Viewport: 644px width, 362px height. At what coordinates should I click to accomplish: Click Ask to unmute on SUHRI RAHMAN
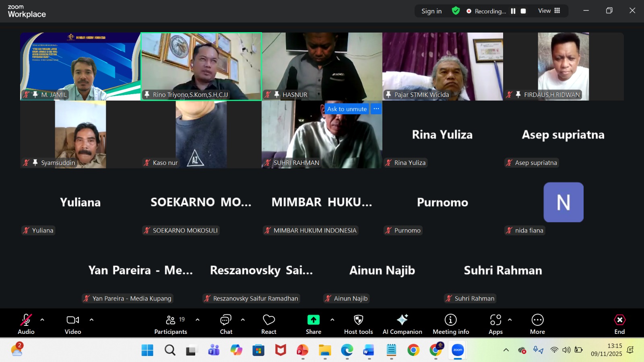pyautogui.click(x=347, y=109)
